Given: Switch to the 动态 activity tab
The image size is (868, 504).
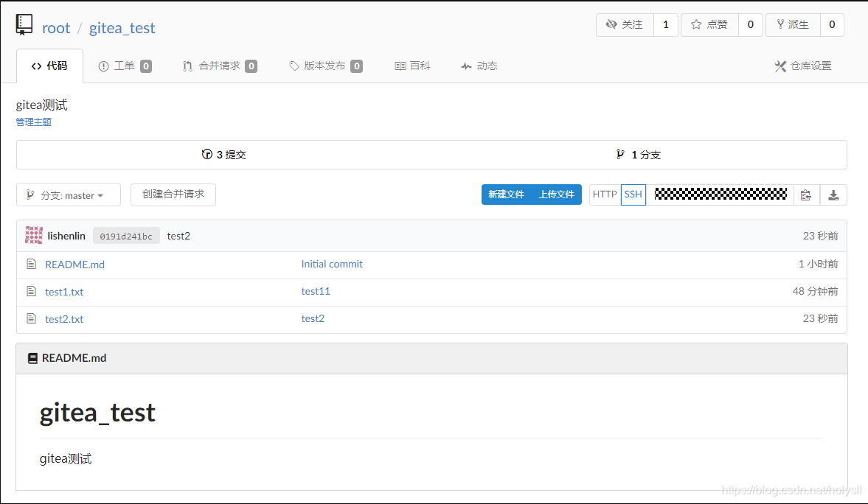Looking at the screenshot, I should pyautogui.click(x=479, y=66).
